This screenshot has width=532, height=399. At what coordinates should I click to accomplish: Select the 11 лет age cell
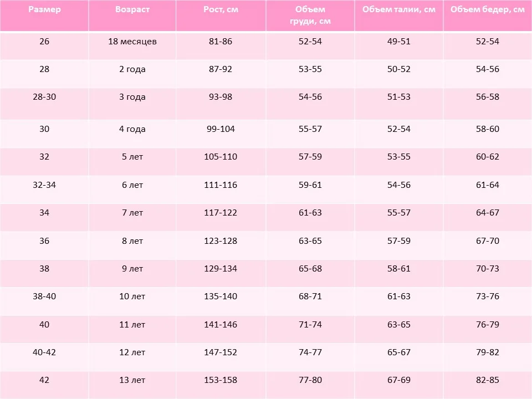coord(132,325)
